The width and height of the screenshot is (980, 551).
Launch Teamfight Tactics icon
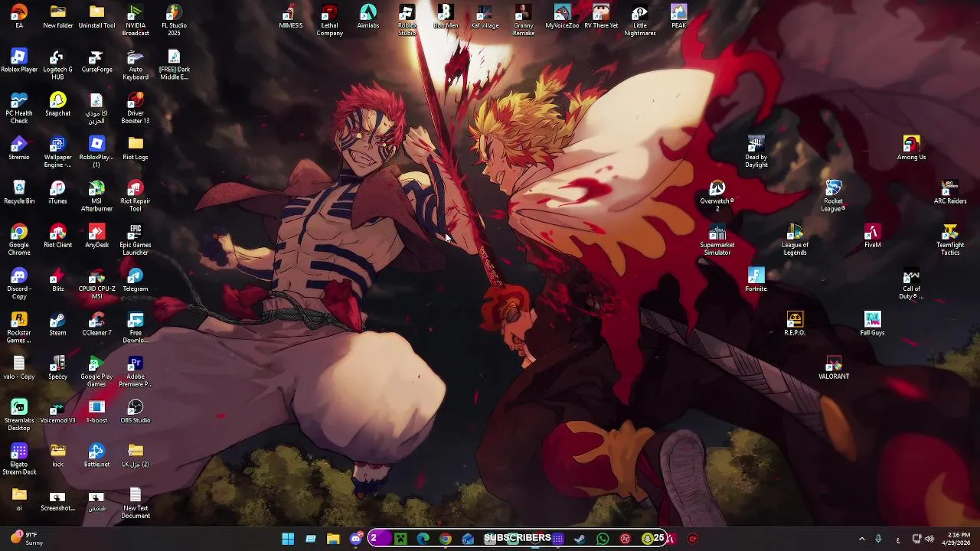pos(950,240)
